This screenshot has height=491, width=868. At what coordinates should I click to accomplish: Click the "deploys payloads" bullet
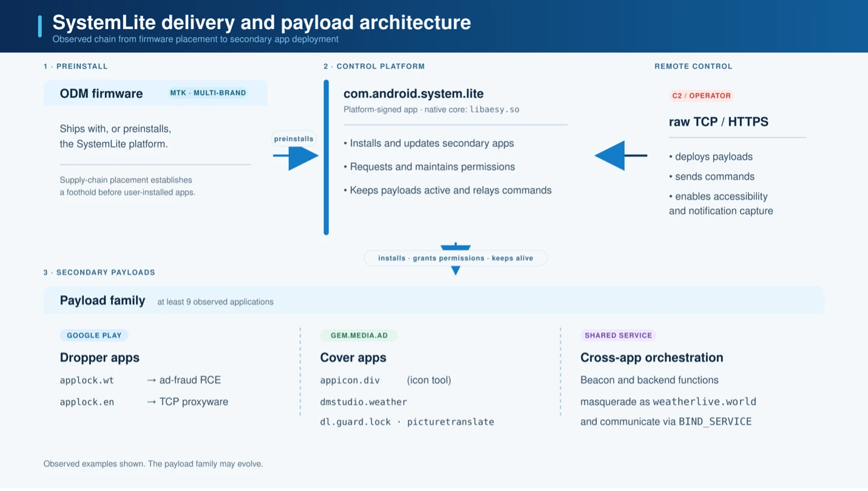click(x=711, y=157)
